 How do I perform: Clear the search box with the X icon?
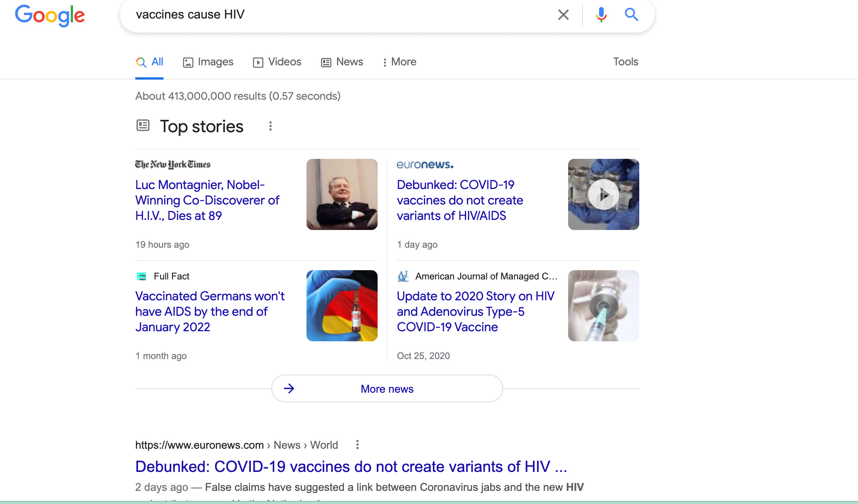[x=563, y=15]
